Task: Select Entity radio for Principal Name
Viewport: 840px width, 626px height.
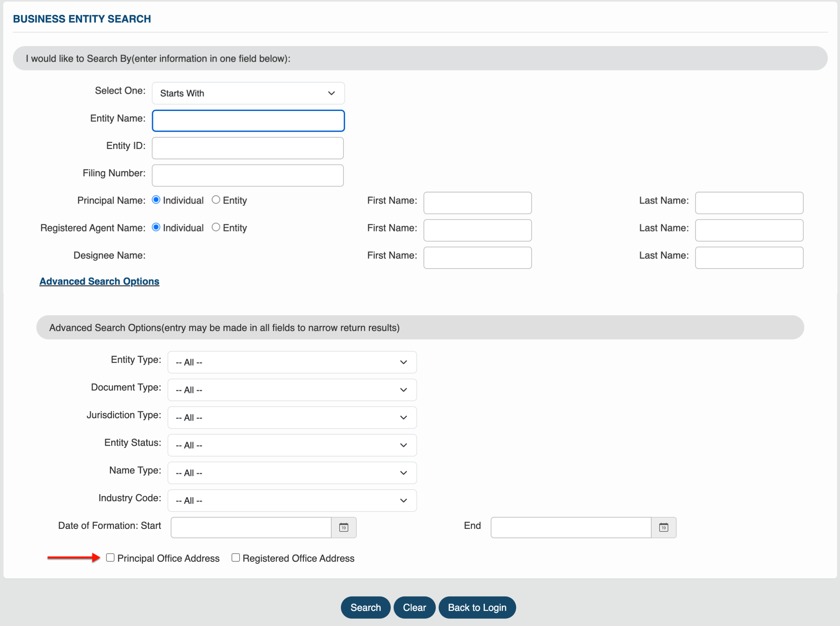Action: coord(216,200)
